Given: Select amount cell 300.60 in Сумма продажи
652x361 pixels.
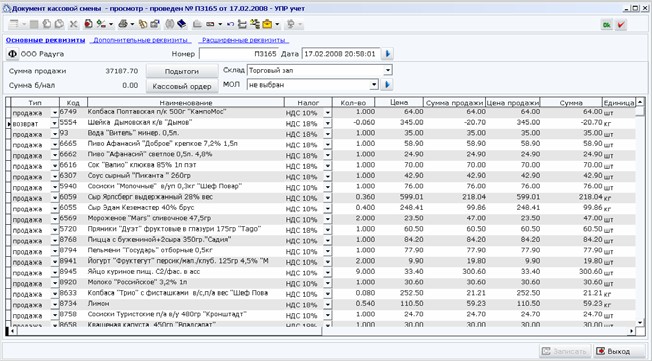Looking at the screenshot, I should click(x=455, y=271).
